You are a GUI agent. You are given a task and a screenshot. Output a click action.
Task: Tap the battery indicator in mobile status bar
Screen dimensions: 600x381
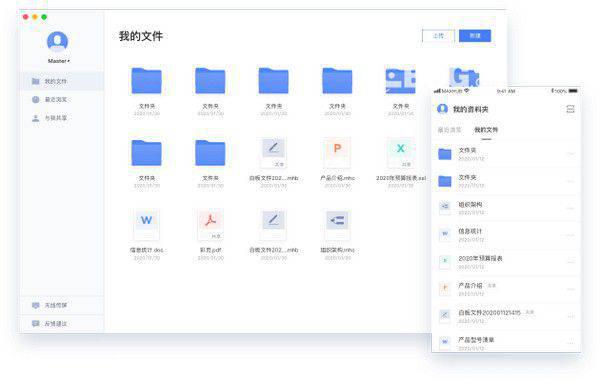[x=573, y=91]
